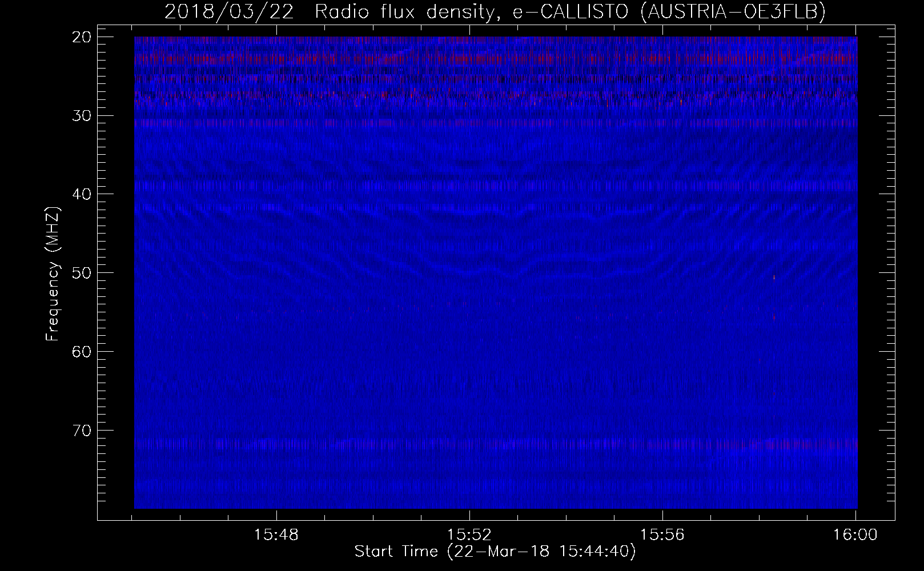
Task: Click the 15:48 time tick label
Action: [276, 534]
